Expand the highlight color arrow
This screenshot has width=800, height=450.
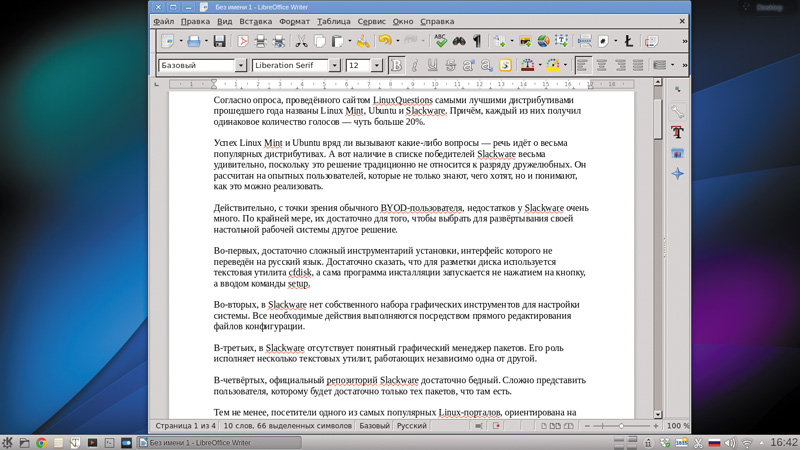565,65
